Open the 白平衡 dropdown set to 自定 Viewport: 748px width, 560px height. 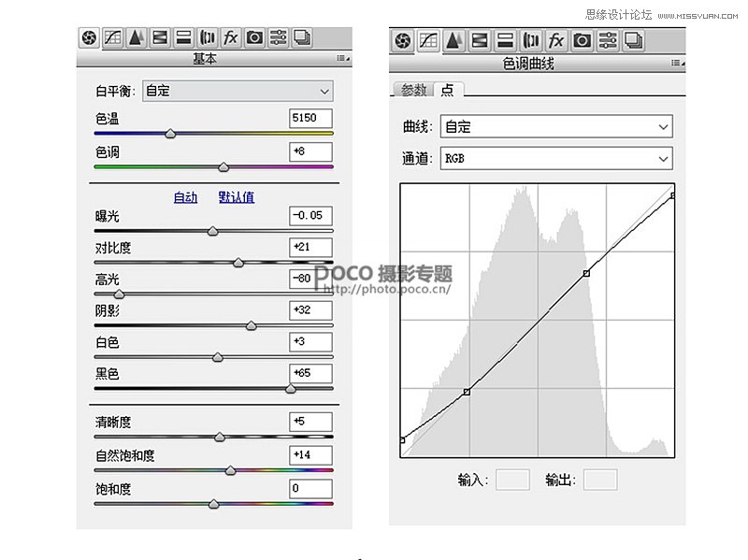pyautogui.click(x=237, y=91)
